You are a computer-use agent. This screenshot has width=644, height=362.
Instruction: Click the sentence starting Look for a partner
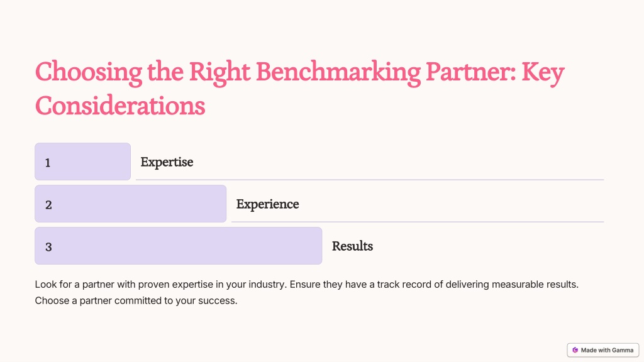click(x=161, y=285)
